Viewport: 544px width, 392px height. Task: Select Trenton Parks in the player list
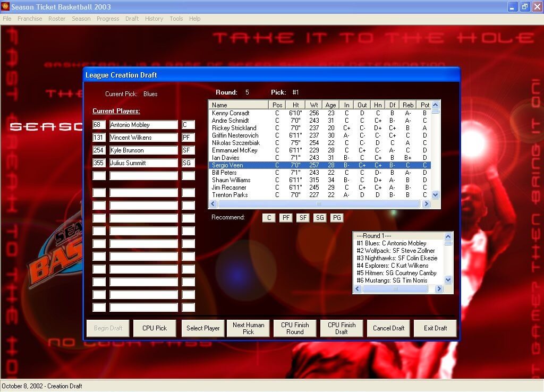[320, 195]
